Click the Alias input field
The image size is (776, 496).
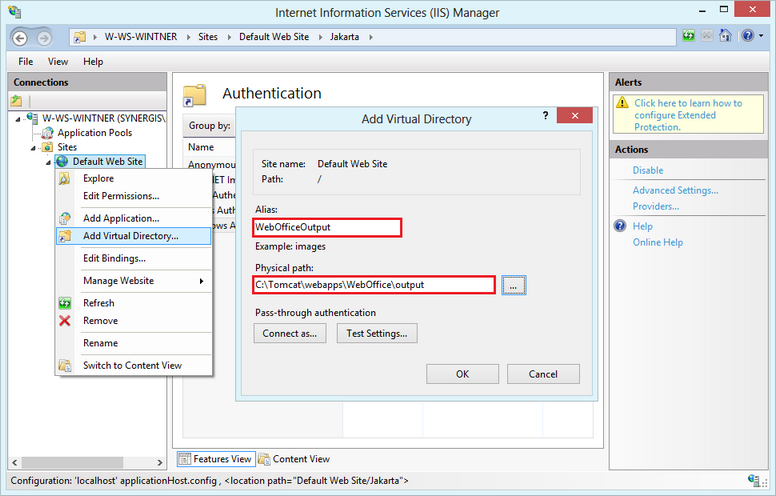coord(327,227)
